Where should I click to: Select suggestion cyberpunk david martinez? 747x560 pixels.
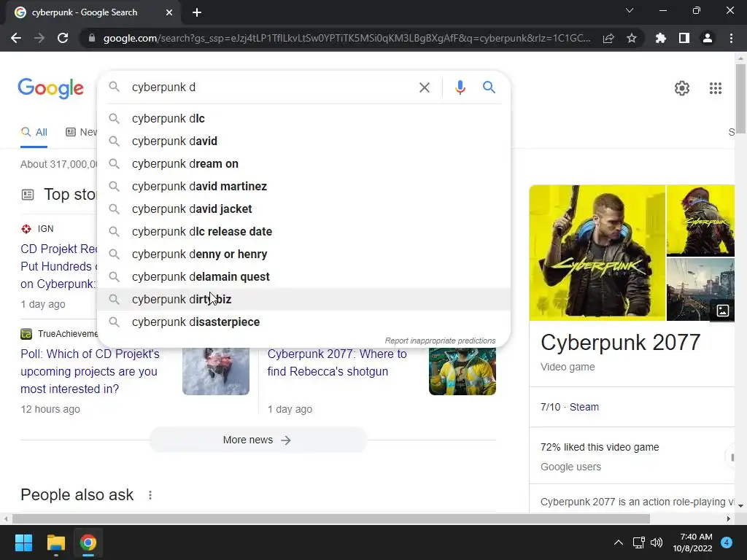tap(303, 186)
